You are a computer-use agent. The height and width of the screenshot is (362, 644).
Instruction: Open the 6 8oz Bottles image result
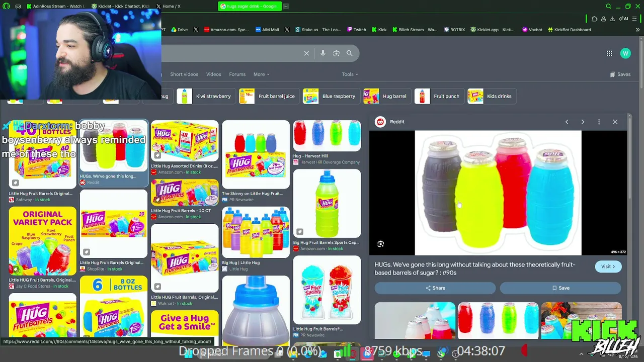click(114, 307)
